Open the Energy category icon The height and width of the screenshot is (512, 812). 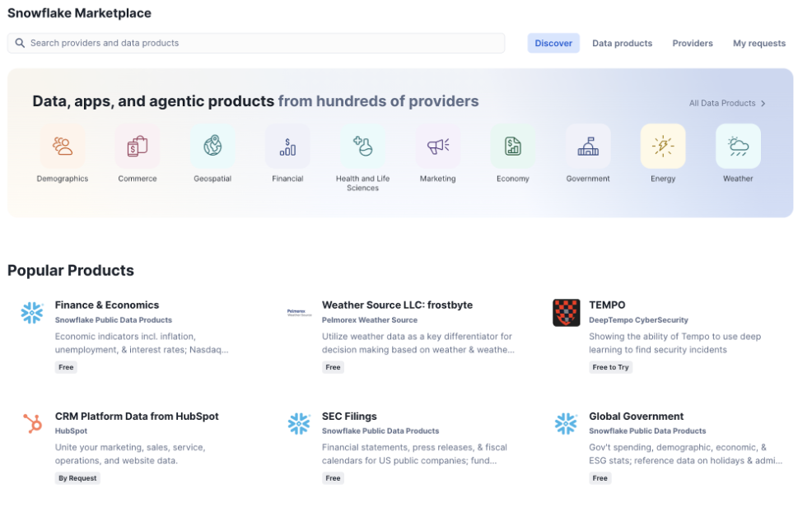(663, 146)
